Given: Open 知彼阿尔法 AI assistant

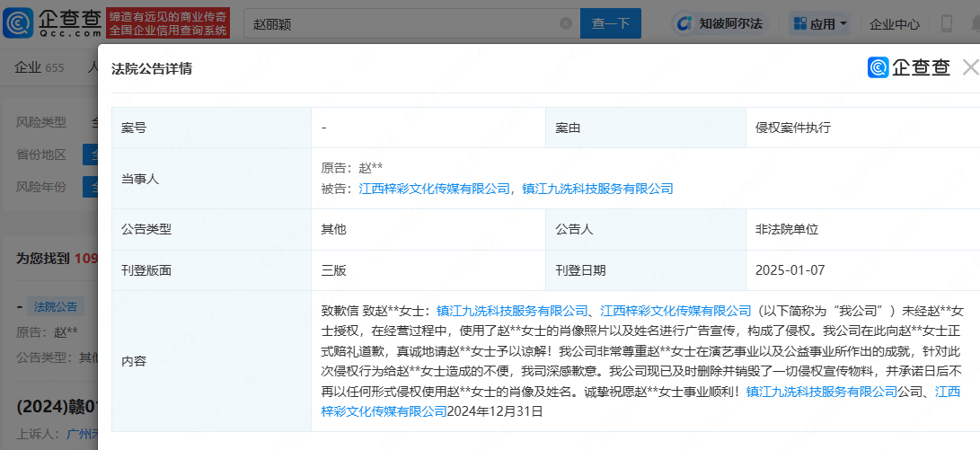Looking at the screenshot, I should pyautogui.click(x=720, y=23).
